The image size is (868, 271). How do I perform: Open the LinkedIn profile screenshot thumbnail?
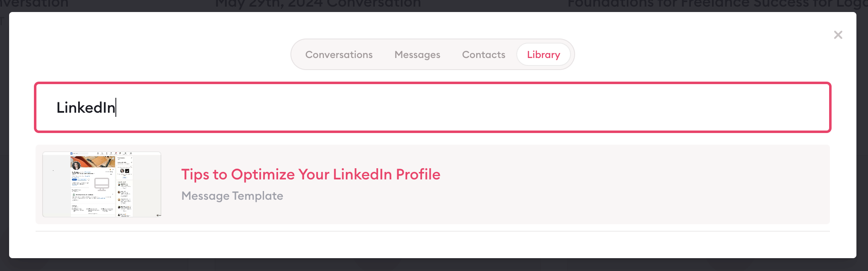tap(102, 184)
